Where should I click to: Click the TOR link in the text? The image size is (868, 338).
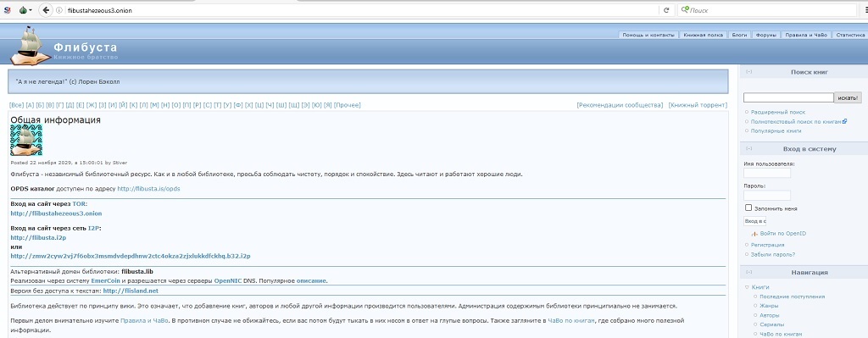pyautogui.click(x=79, y=203)
